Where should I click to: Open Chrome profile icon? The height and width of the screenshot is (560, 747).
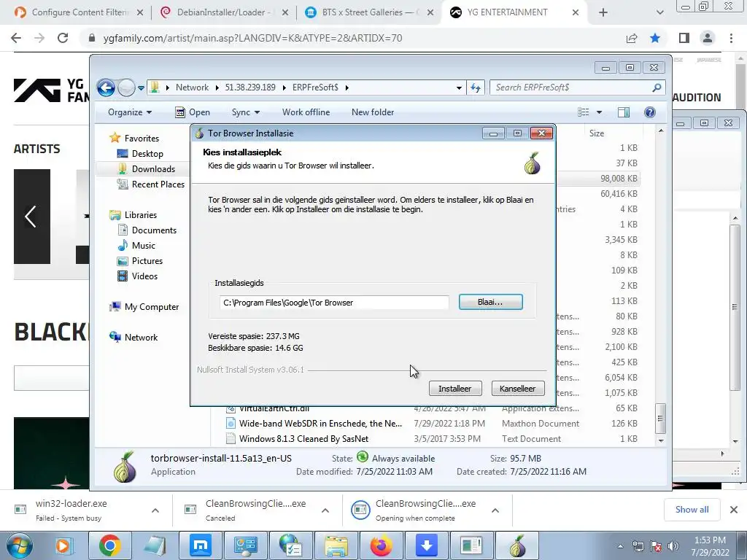[708, 38]
